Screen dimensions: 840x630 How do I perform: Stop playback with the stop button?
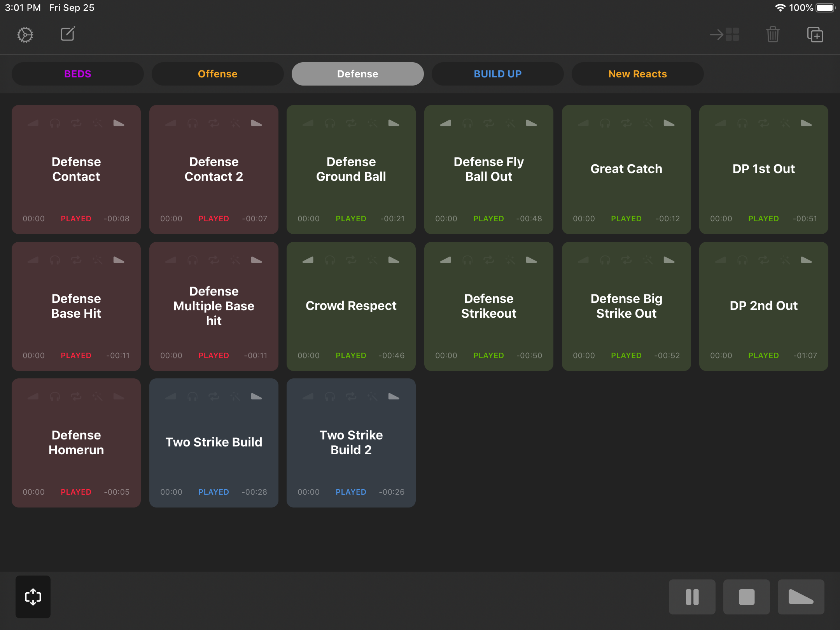point(747,597)
